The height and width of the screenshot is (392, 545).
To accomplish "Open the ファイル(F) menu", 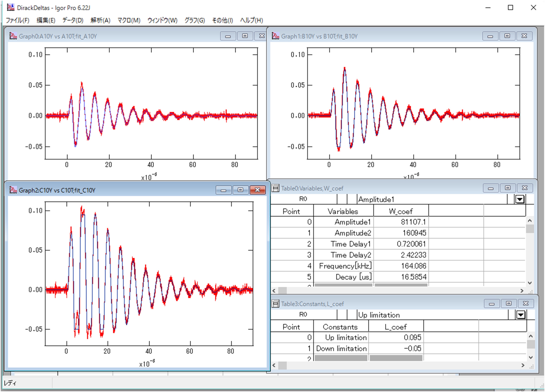I will click(17, 20).
